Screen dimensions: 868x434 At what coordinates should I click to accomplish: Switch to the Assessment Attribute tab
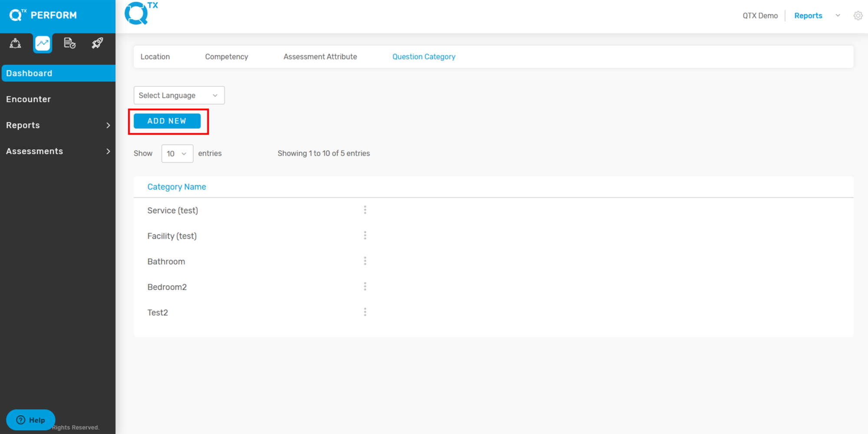click(320, 57)
